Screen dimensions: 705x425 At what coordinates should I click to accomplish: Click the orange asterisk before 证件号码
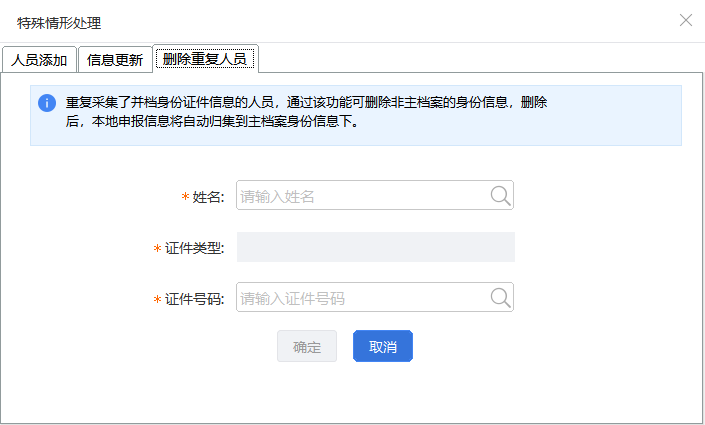(x=157, y=299)
